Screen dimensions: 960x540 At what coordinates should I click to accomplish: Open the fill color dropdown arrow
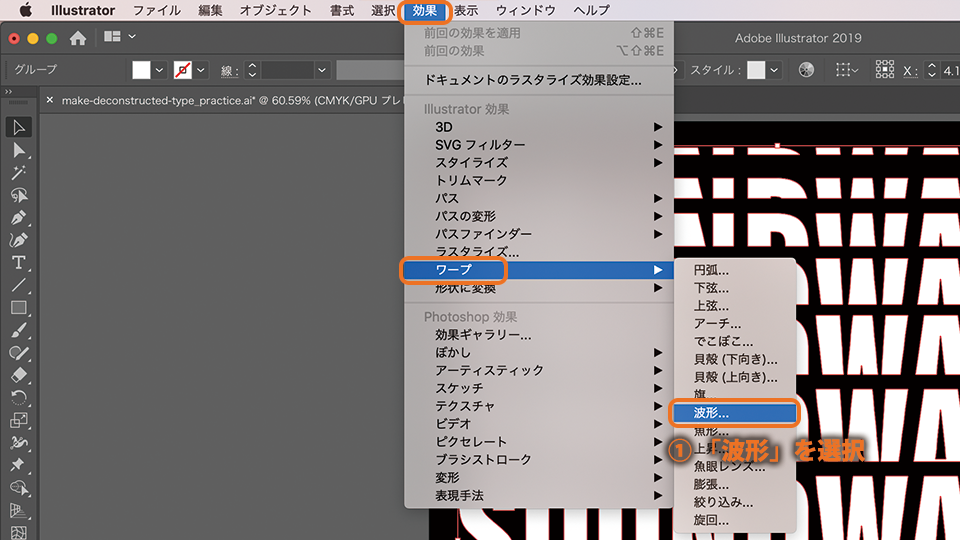point(159,70)
